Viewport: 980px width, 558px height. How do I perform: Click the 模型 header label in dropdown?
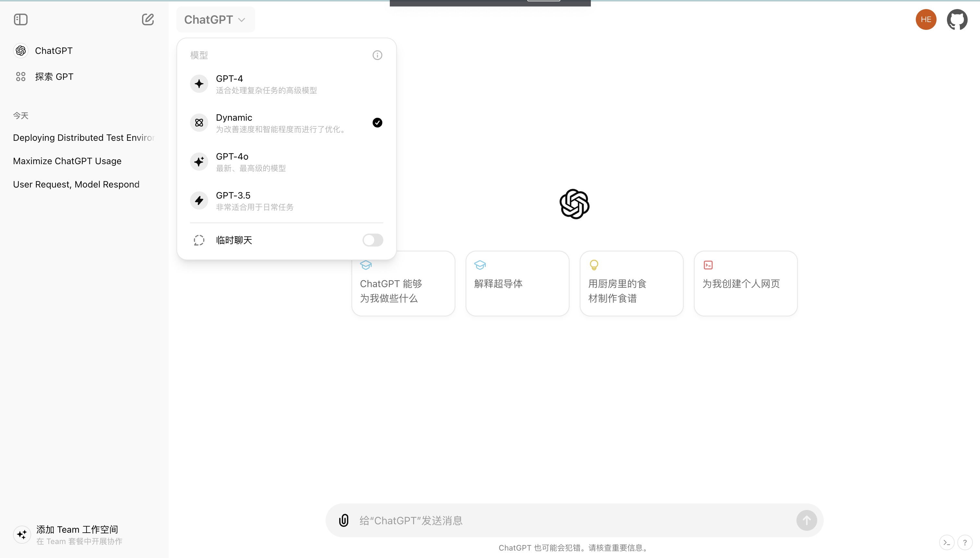tap(199, 55)
